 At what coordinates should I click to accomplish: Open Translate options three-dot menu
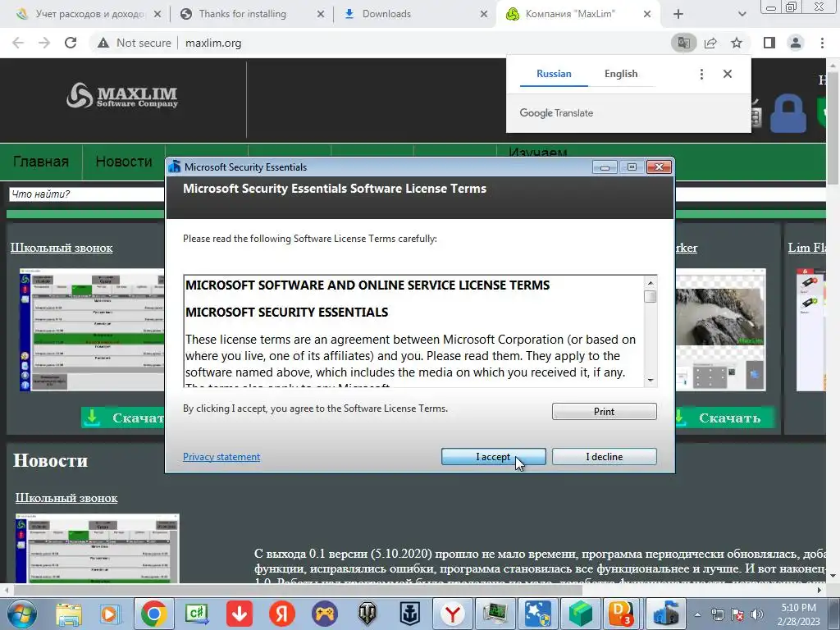(701, 74)
